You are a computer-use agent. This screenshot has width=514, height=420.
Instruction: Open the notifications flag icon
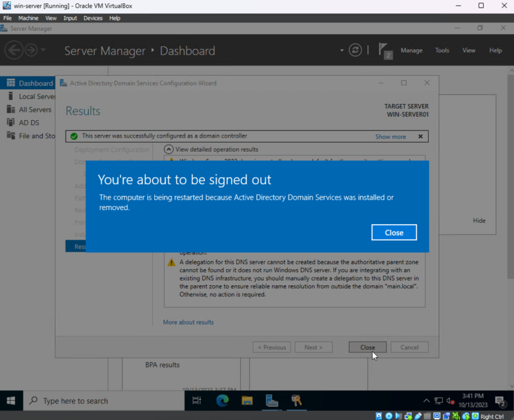384,50
